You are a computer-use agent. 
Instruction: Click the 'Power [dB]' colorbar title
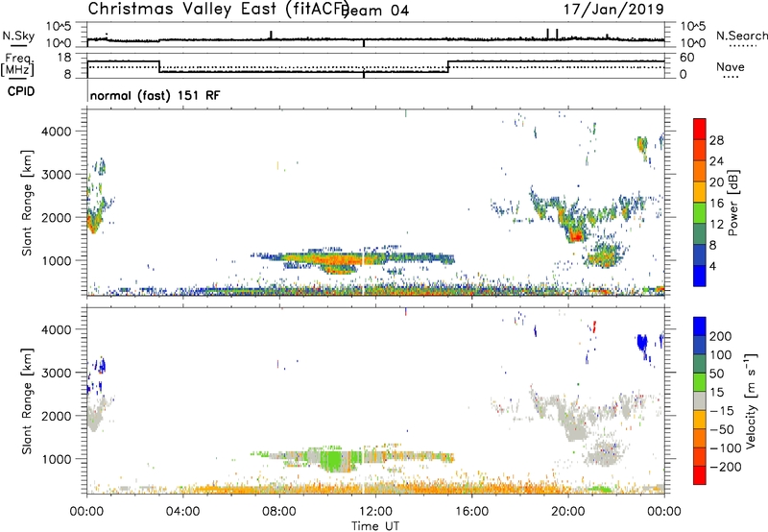(733, 203)
